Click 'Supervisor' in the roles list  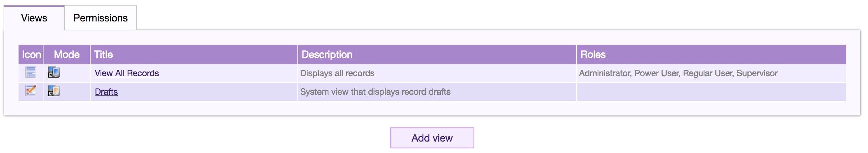757,73
